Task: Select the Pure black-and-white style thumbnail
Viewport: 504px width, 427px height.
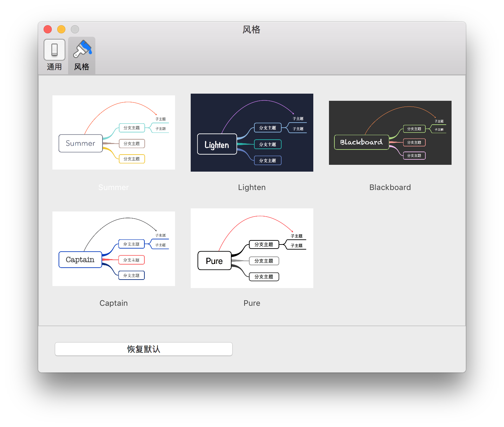Action: pyautogui.click(x=252, y=248)
